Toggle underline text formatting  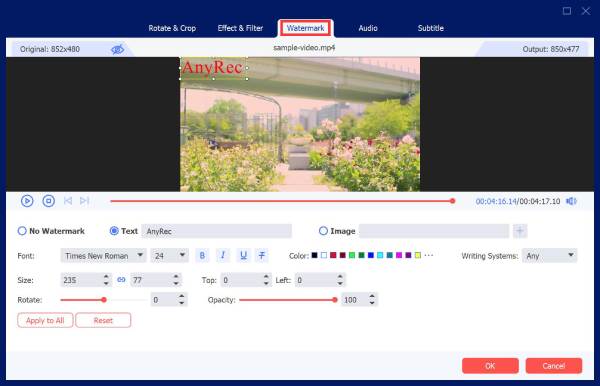click(x=243, y=256)
